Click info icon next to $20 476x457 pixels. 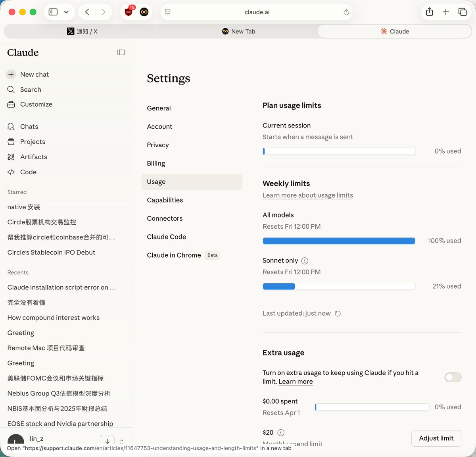click(x=281, y=432)
